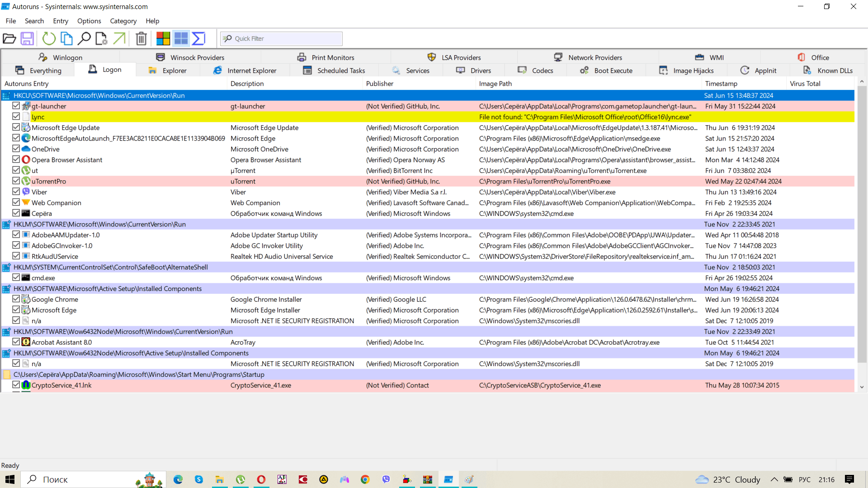Uncheck the lync autorun entry

tap(15, 116)
